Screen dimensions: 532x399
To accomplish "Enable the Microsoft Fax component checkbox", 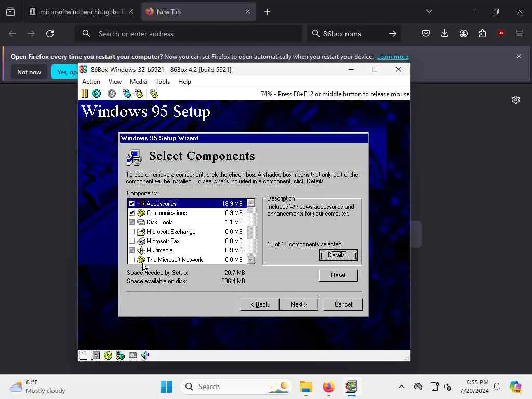I will 131,241.
